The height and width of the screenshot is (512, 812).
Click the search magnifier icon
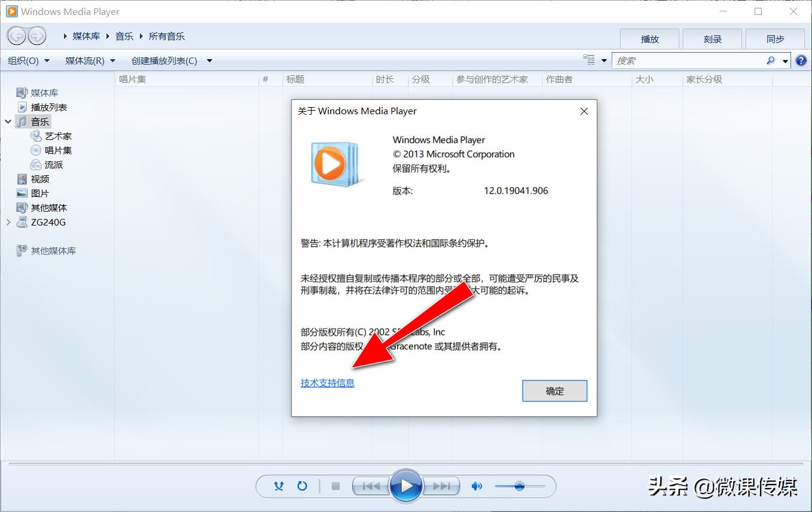(x=771, y=60)
